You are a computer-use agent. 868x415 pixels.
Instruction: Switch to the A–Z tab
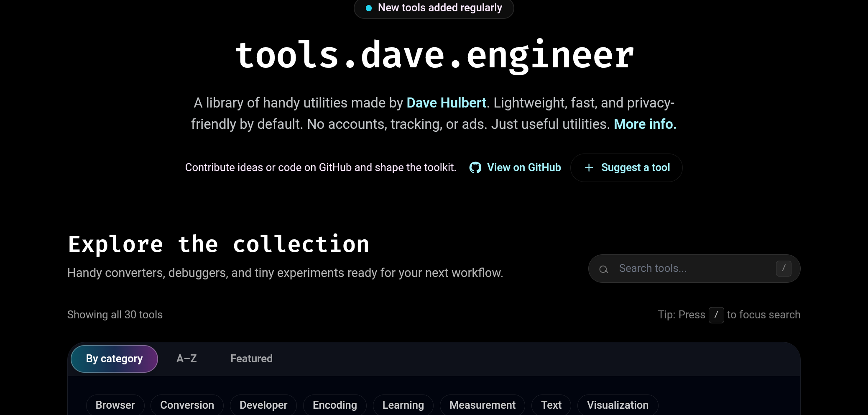(x=186, y=359)
